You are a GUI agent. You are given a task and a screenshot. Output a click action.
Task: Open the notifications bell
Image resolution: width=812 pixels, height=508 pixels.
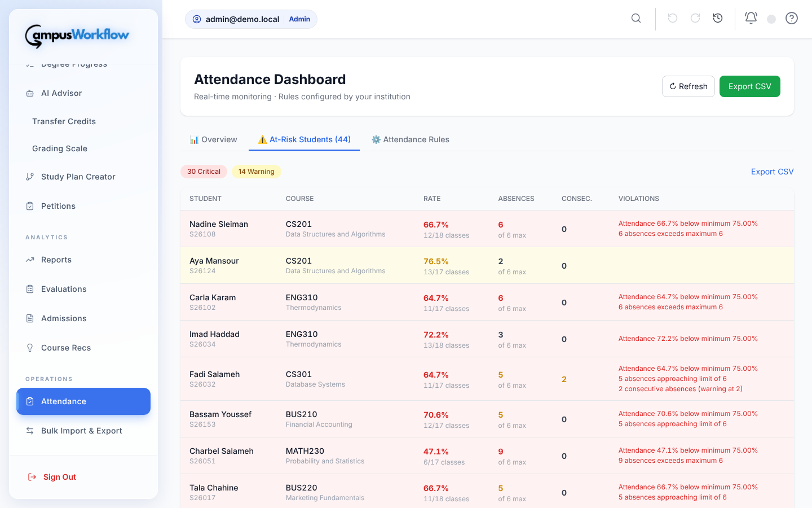click(x=751, y=19)
